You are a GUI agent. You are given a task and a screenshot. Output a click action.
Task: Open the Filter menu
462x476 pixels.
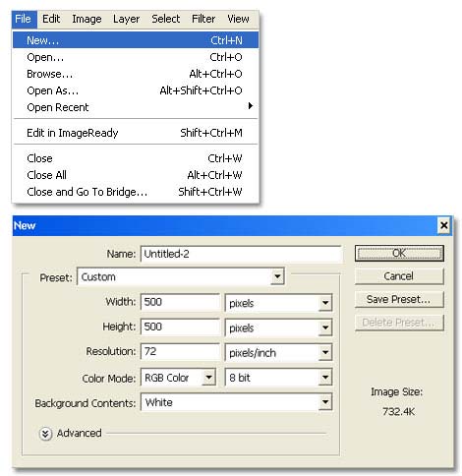203,19
